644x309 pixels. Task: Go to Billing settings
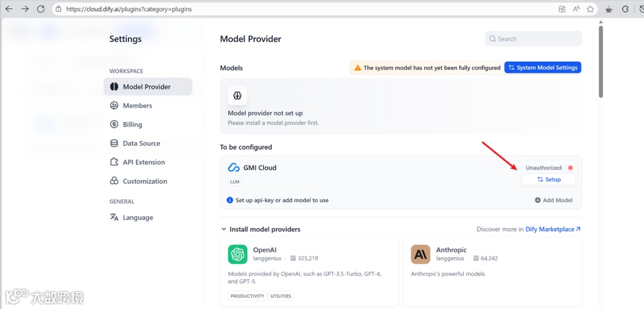tap(132, 124)
